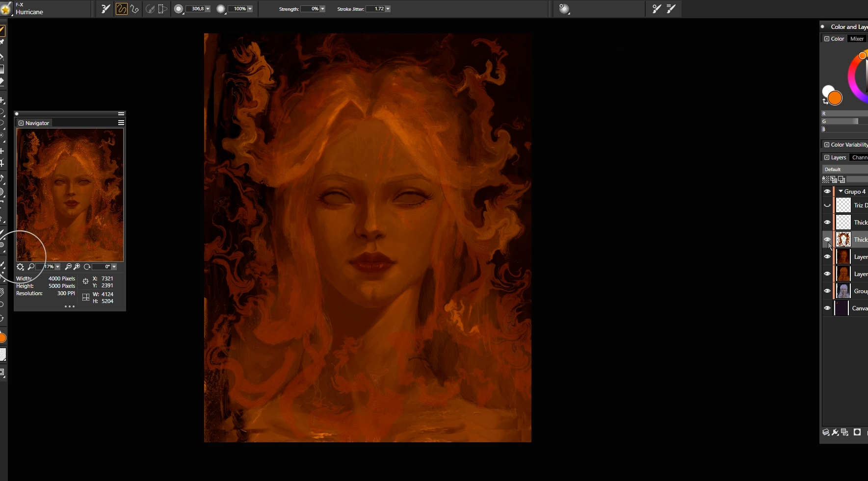Open the Default composite method dropdown
868x481 pixels.
[x=845, y=169]
